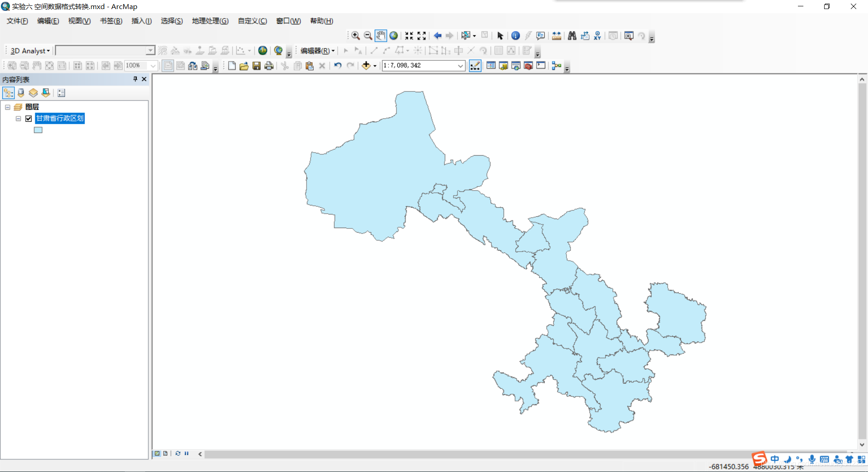Create a new map document
Screen dimensions: 868x472
(x=231, y=66)
